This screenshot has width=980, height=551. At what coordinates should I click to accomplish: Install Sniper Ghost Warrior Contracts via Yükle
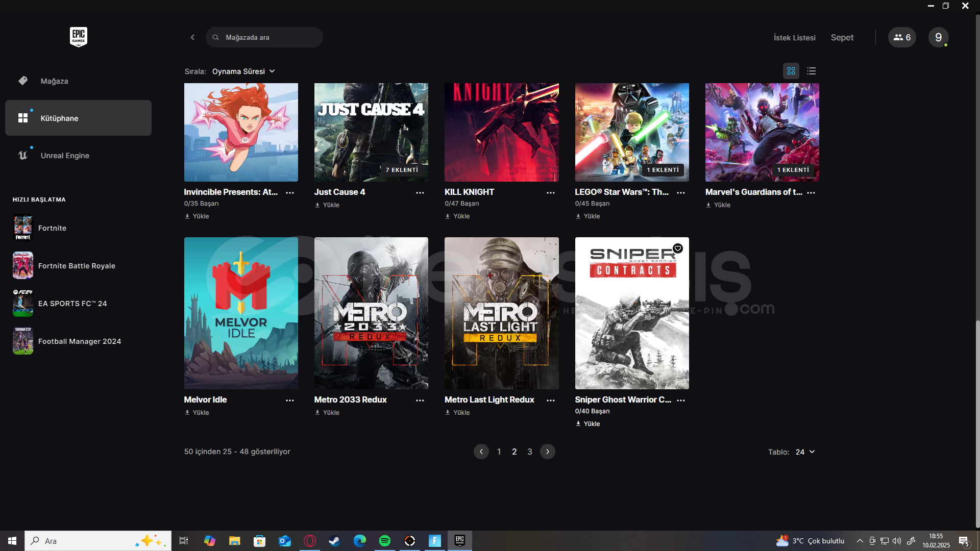(x=587, y=424)
